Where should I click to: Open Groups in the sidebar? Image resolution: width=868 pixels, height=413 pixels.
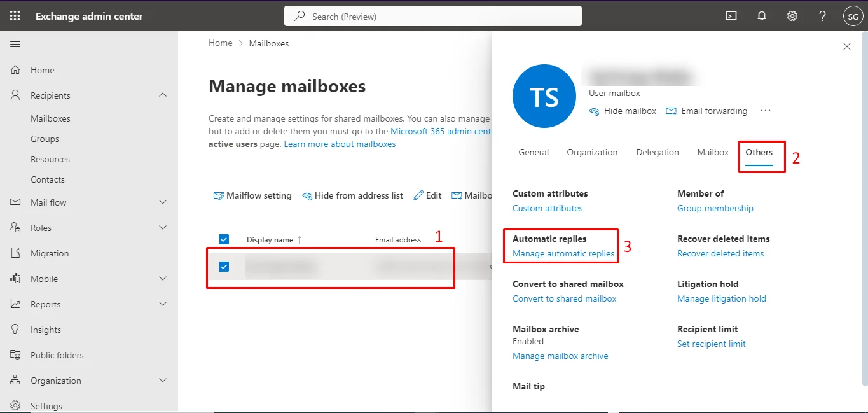(45, 139)
